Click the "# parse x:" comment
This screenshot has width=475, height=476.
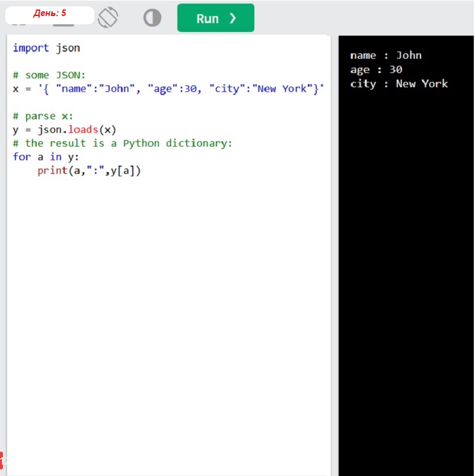click(x=42, y=116)
